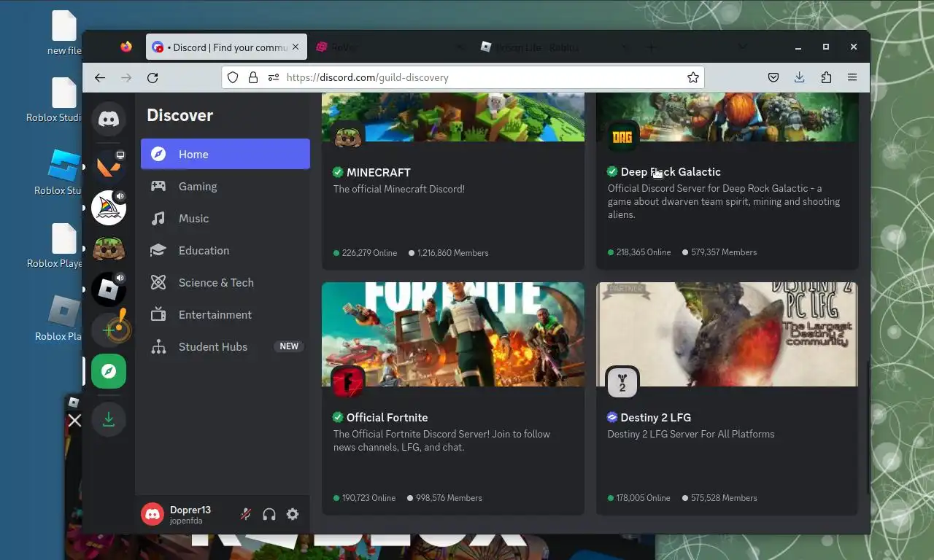This screenshot has height=560, width=934.
Task: Click verified badge next to MINECRAFT
Action: pos(338,172)
